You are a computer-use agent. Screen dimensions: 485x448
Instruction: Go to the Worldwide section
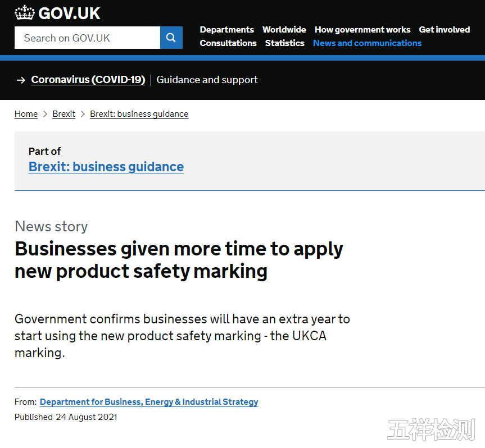pos(284,30)
